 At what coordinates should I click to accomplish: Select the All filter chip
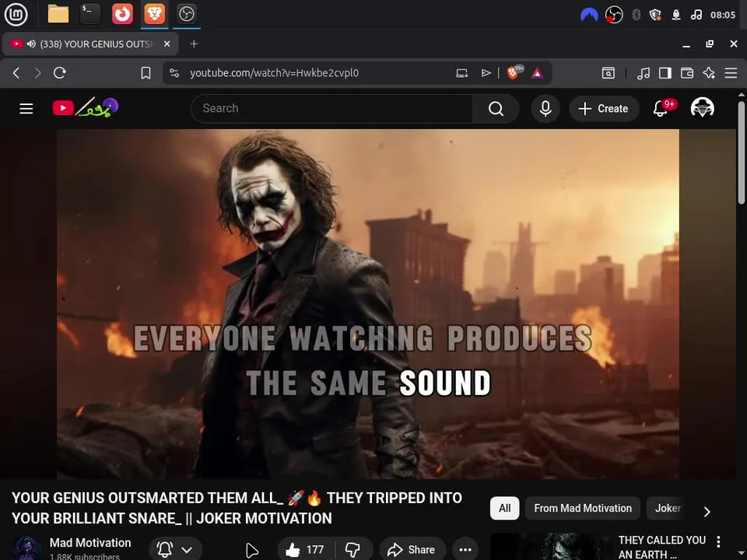coord(504,508)
